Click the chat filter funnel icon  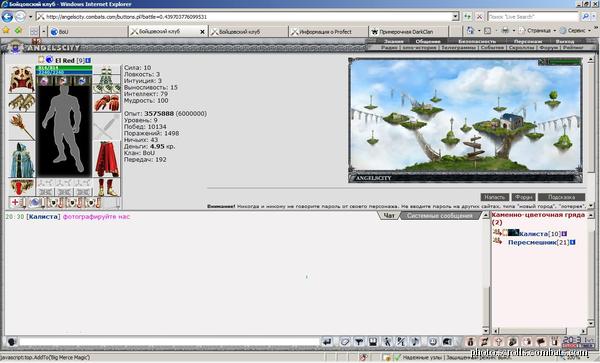359,342
